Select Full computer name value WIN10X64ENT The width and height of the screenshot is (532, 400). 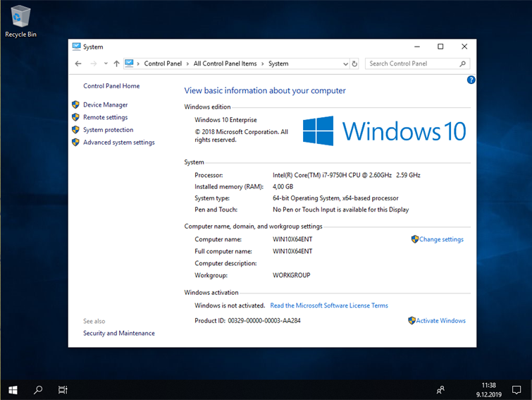coord(292,251)
